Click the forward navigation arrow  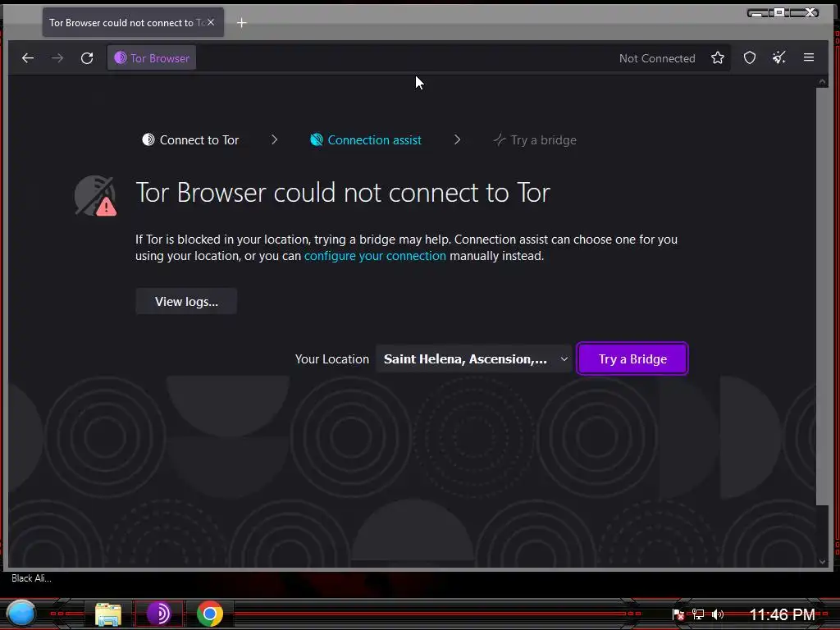57,58
